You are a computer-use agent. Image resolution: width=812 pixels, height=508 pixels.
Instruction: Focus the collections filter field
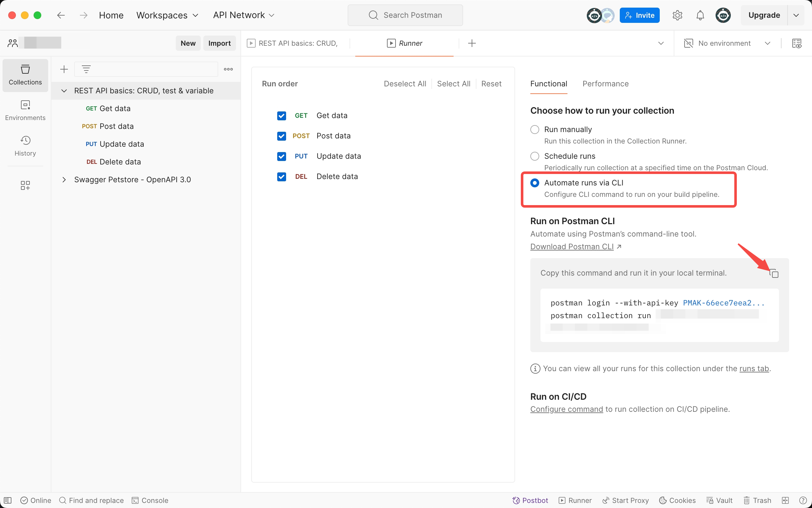(x=146, y=69)
